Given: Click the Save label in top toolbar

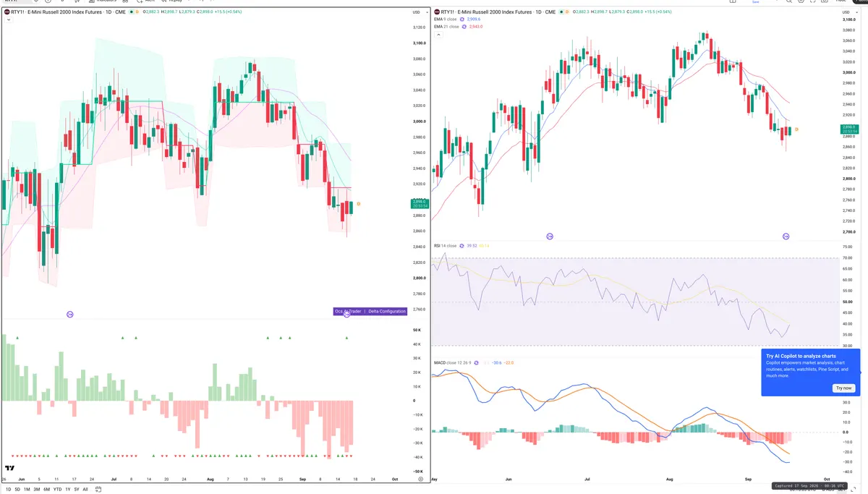Looking at the screenshot, I should [756, 2].
